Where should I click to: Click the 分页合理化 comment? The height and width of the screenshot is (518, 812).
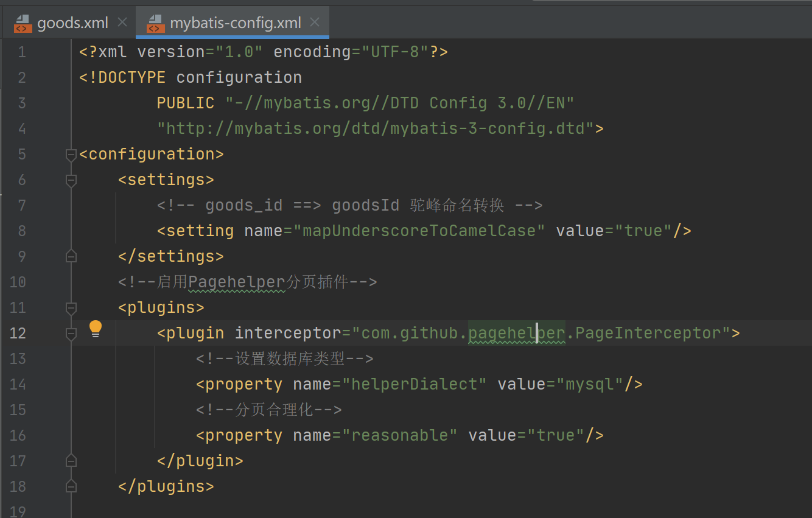(269, 410)
